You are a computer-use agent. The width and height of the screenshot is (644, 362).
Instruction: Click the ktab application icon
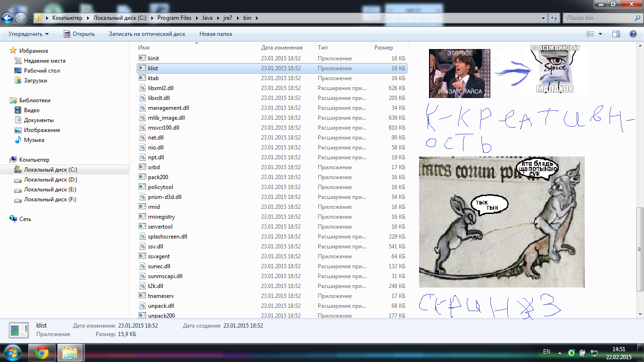(x=142, y=78)
